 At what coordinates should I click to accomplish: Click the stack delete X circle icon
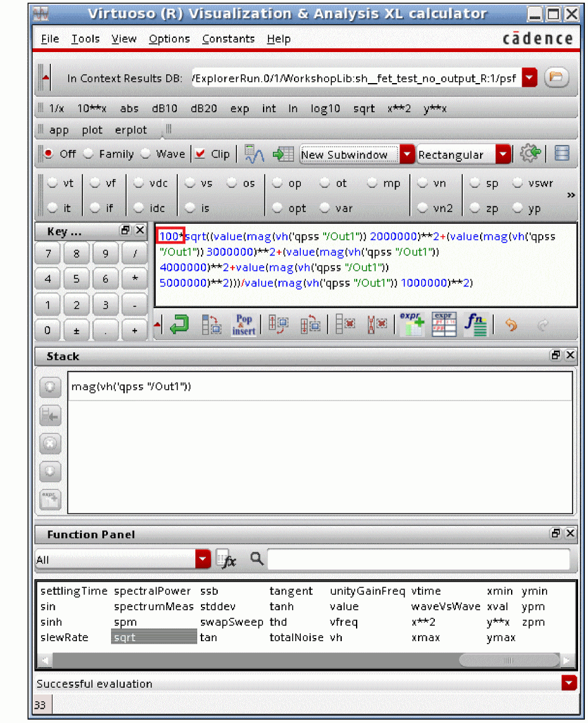50,444
